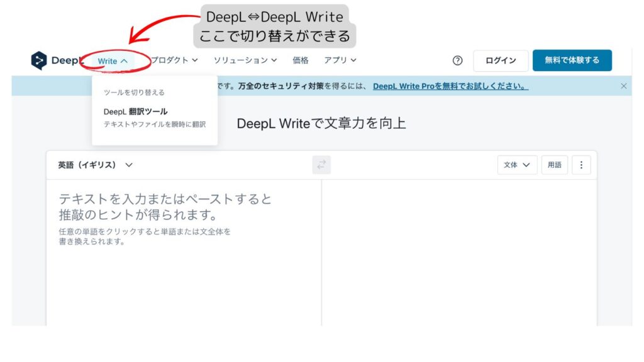644x362 pixels.
Task: Collapse the Write tool switcher dropdown
Action: pos(113,61)
